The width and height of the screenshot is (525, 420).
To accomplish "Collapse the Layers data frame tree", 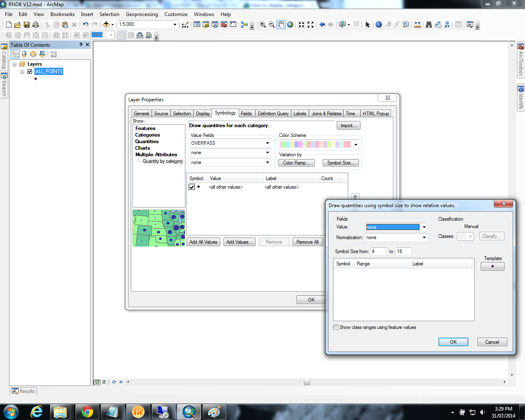I will pyautogui.click(x=15, y=64).
